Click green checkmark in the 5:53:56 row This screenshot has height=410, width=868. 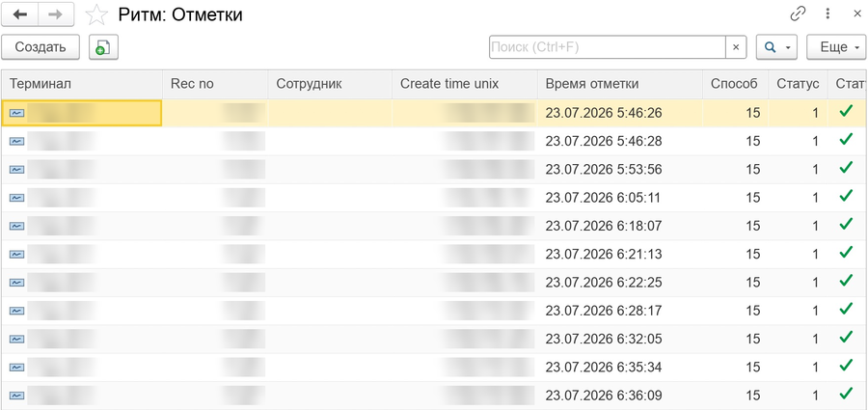click(845, 168)
